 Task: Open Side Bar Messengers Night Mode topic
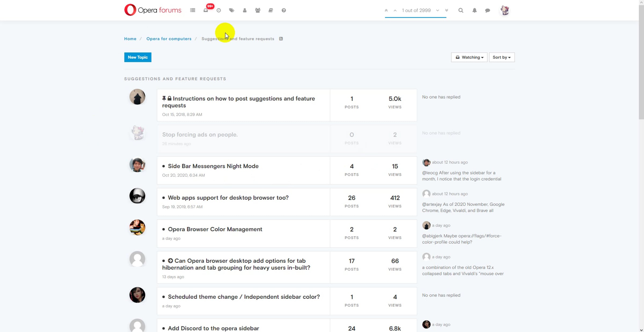coord(213,166)
